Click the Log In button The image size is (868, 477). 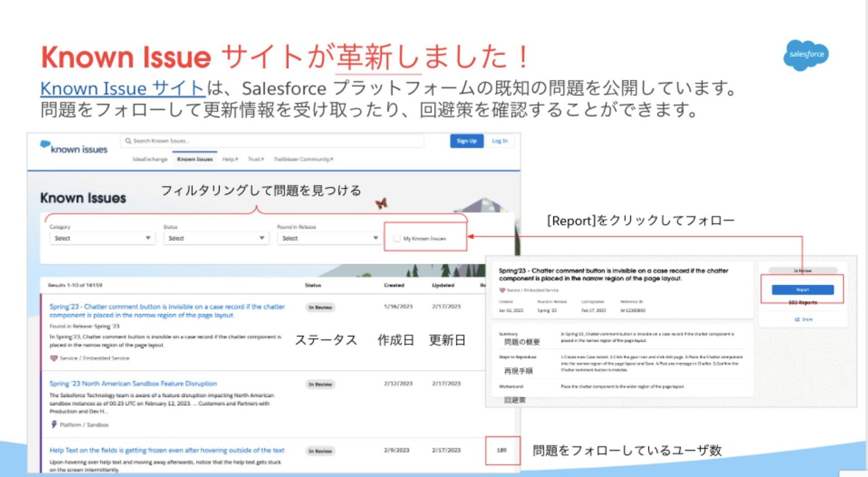[500, 141]
